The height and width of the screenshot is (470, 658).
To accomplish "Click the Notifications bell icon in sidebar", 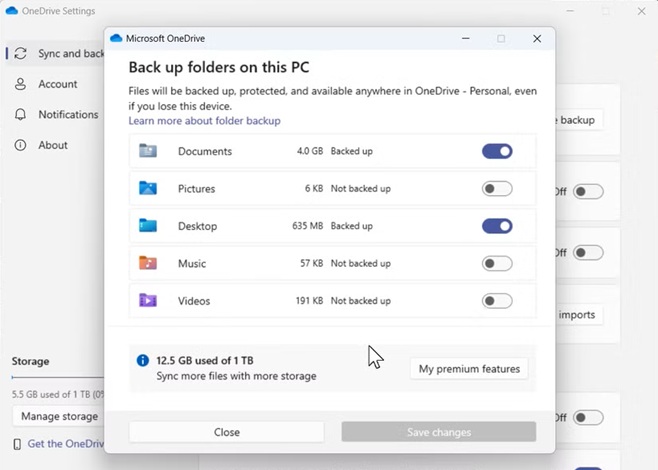I will [20, 115].
